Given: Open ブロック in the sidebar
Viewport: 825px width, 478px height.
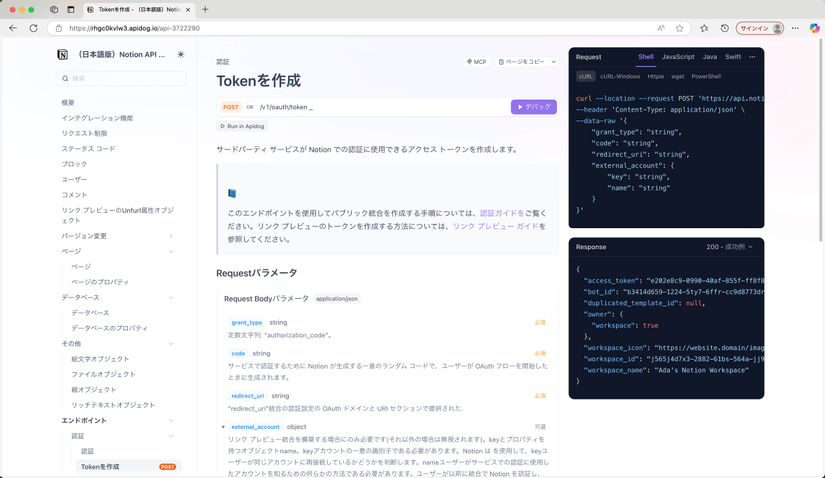Looking at the screenshot, I should pyautogui.click(x=74, y=164).
